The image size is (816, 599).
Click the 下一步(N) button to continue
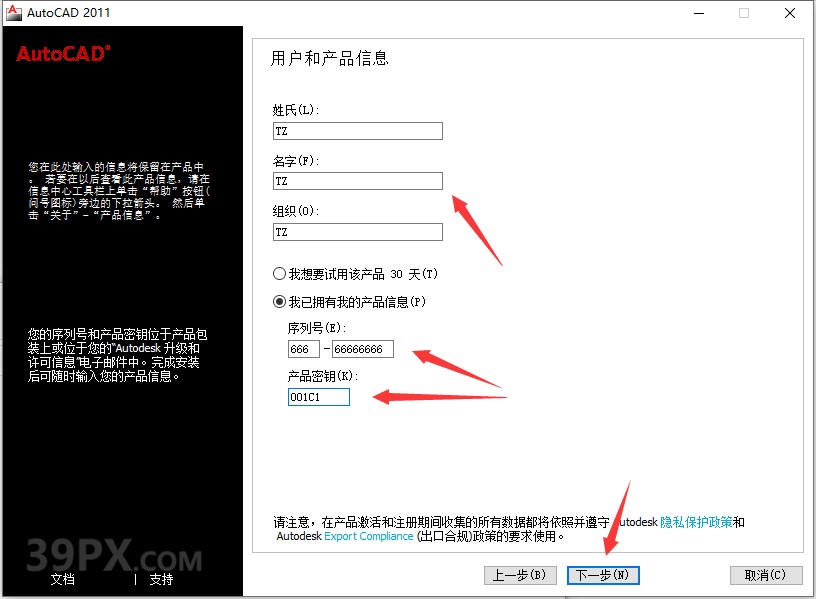605,575
